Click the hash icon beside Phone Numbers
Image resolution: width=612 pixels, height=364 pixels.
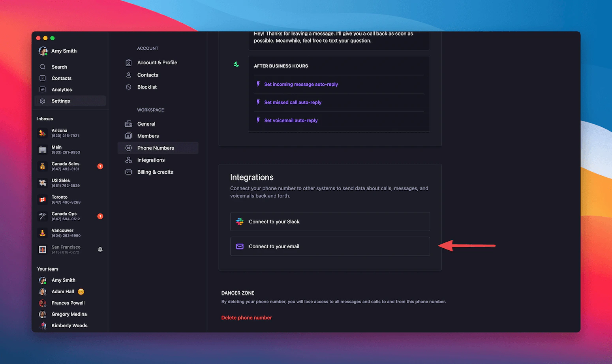(128, 148)
